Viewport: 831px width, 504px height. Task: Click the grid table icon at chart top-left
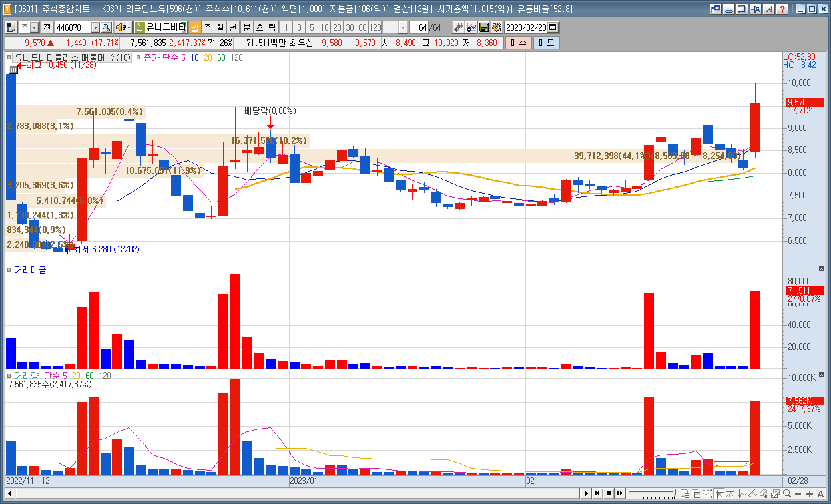13,69
